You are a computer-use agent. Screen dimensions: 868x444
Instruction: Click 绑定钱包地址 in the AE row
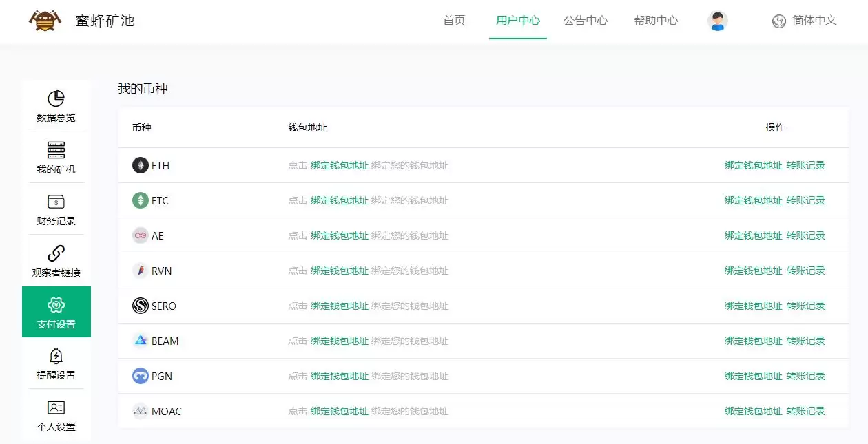pos(752,235)
